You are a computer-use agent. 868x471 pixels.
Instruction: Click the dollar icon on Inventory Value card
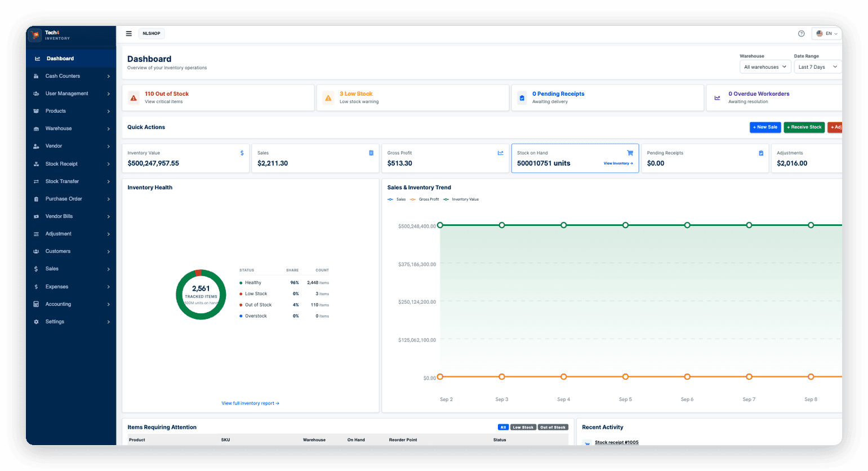pyautogui.click(x=242, y=153)
